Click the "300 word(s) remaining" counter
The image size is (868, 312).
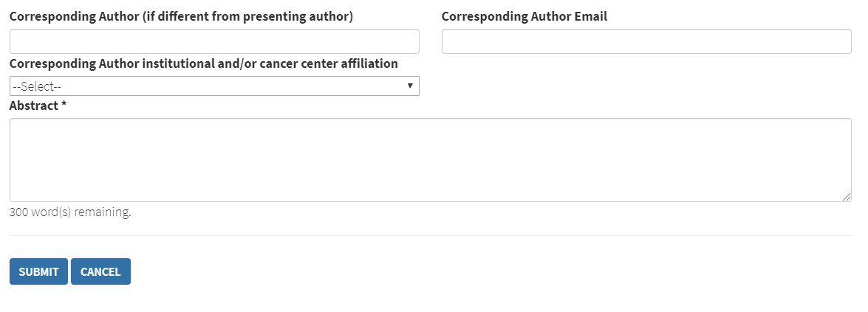70,212
